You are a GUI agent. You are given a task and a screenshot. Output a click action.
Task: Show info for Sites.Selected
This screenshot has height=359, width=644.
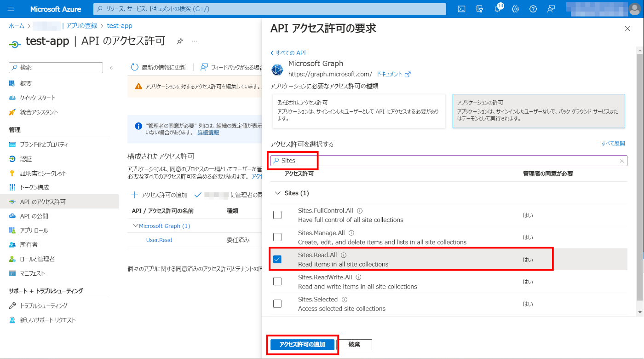click(345, 299)
